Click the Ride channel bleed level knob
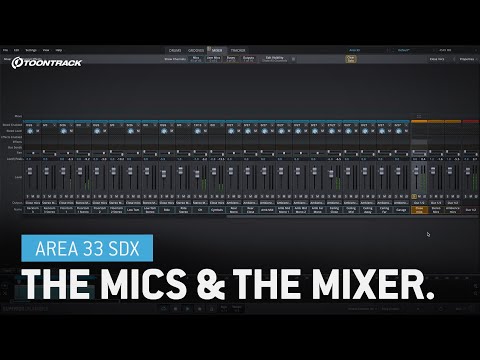The width and height of the screenshot is (480, 360). [164, 131]
